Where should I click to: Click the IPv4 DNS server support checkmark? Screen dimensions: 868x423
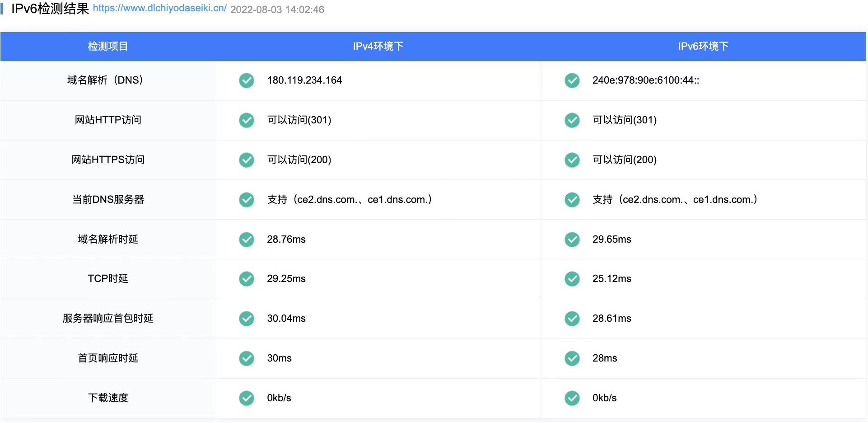coord(247,200)
